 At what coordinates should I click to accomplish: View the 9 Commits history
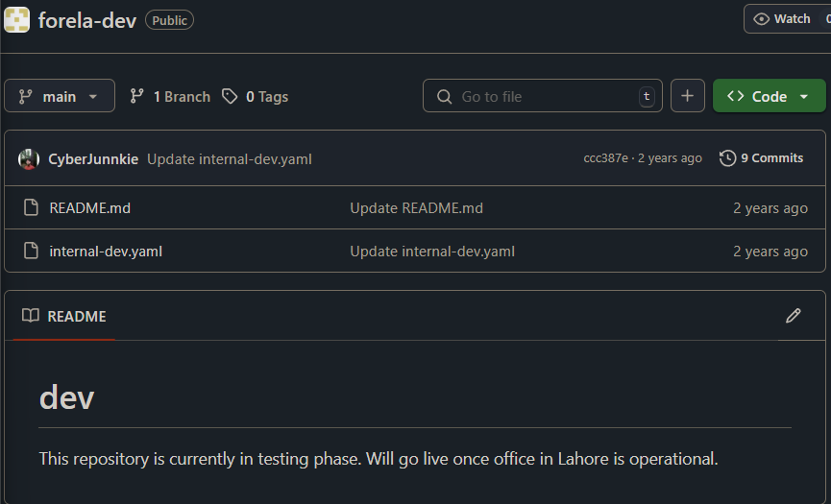click(x=762, y=158)
